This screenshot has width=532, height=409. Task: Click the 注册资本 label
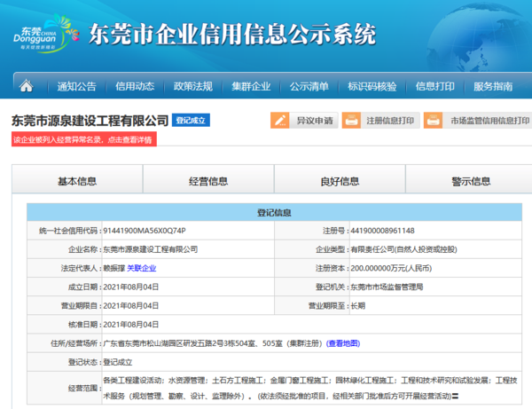[x=332, y=268]
